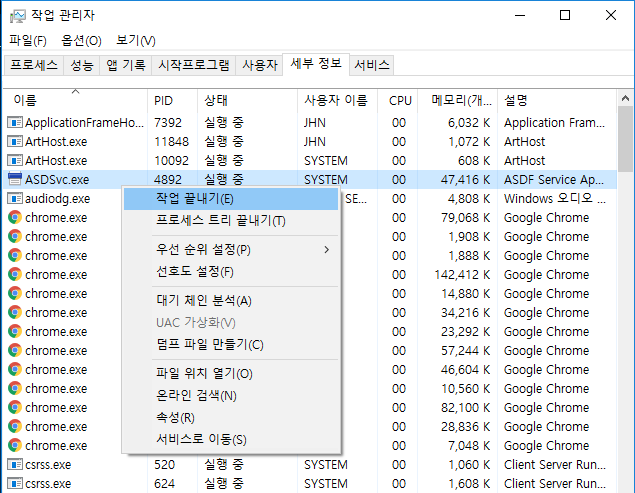Click the Chrome icon in the 82,100 K row

pos(15,408)
